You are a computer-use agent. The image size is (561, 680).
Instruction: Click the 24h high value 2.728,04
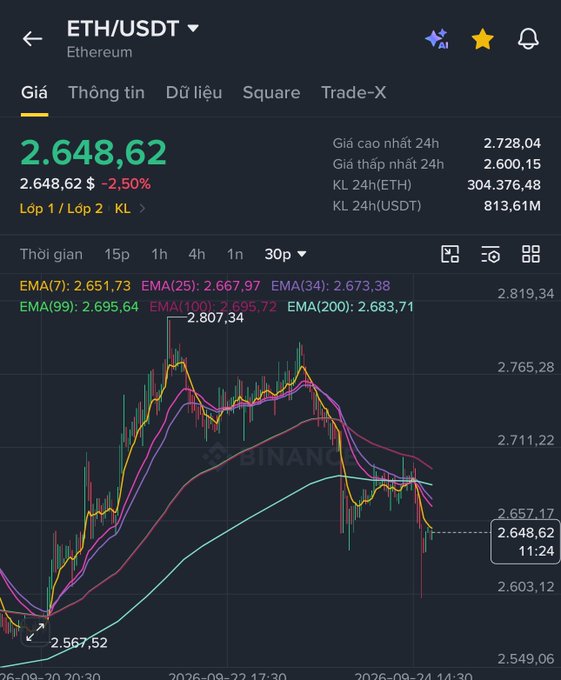click(x=512, y=143)
